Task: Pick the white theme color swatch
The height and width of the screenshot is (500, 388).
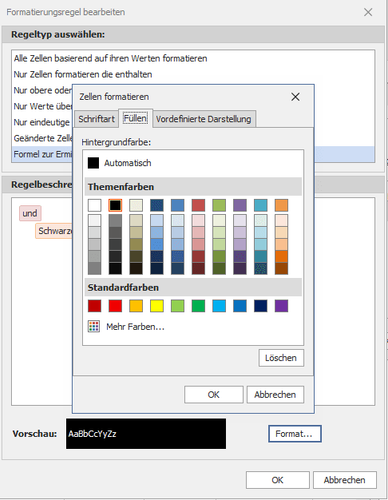Action: click(x=94, y=205)
